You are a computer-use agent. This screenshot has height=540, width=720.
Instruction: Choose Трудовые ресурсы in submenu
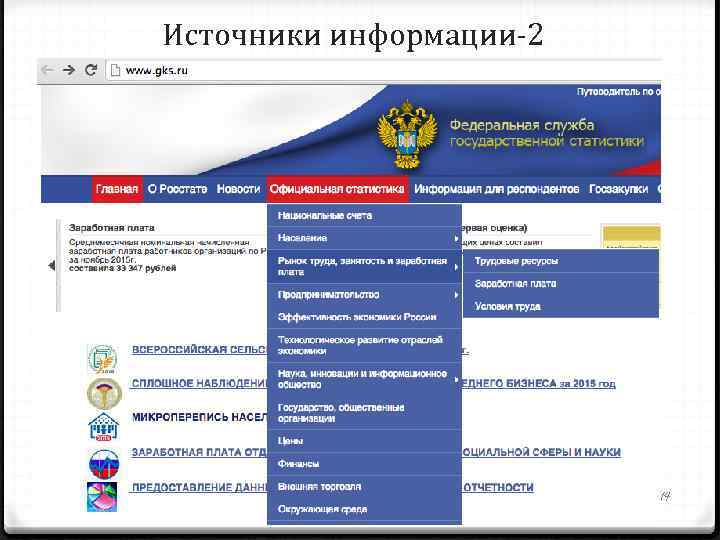561,261
